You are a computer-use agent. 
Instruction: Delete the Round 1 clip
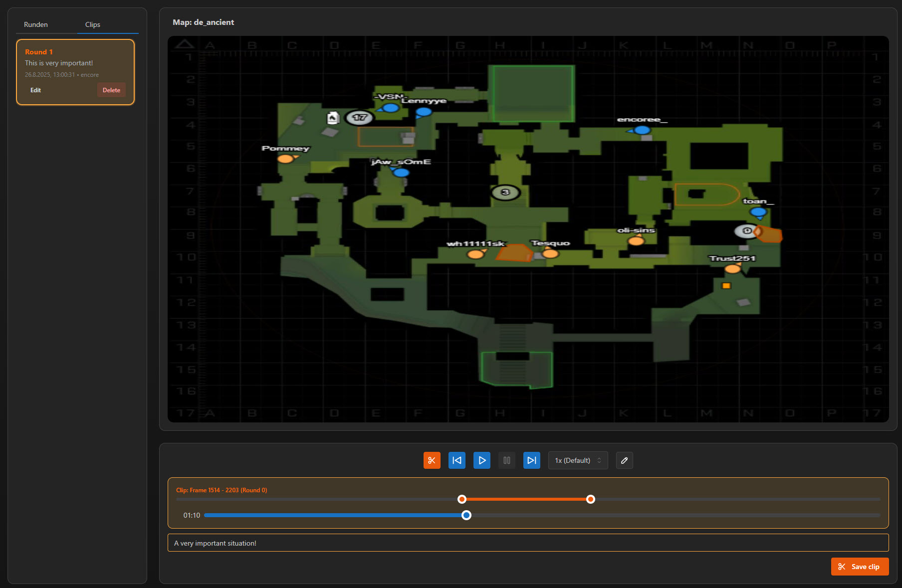click(x=111, y=90)
